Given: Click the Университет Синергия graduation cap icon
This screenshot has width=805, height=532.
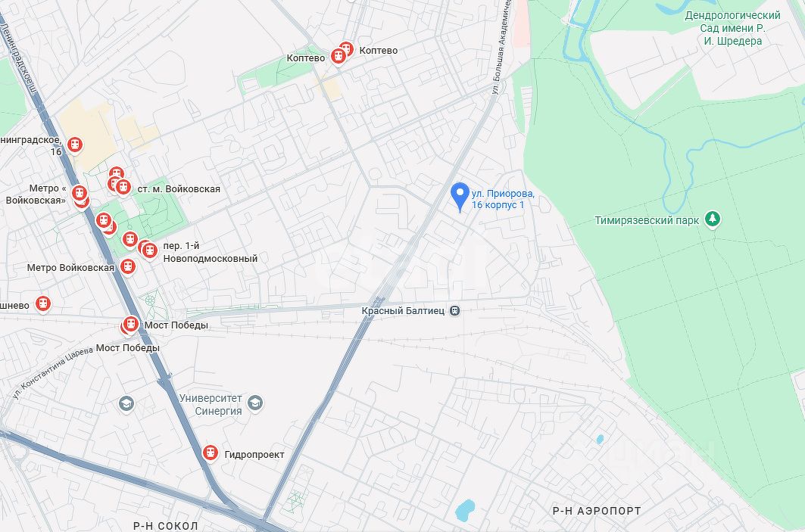Looking at the screenshot, I should [255, 403].
